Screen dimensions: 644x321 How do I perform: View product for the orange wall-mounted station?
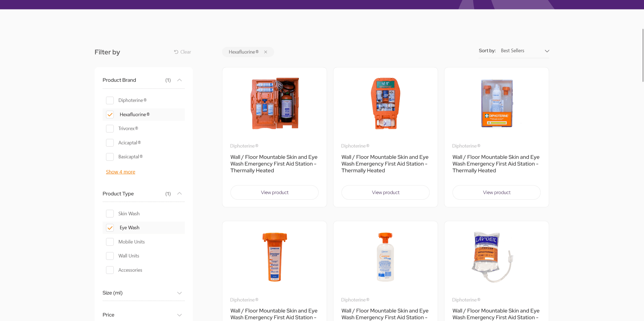point(386,192)
